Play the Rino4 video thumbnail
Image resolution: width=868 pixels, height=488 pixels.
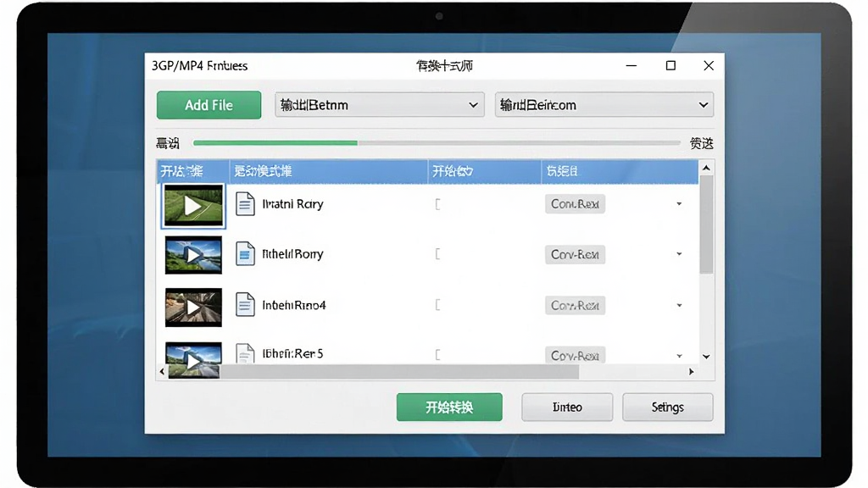point(193,307)
